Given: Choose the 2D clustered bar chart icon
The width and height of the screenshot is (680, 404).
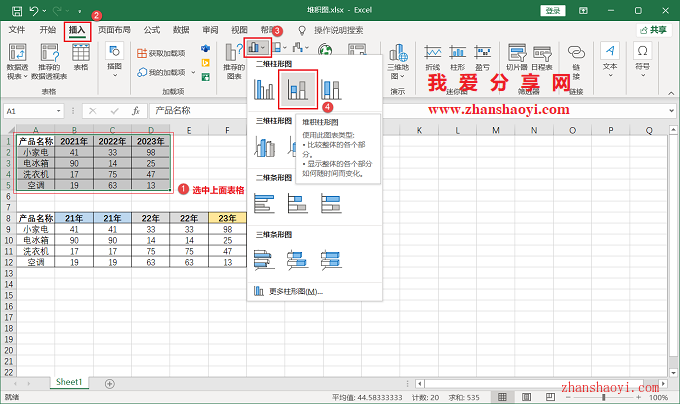Looking at the screenshot, I should pyautogui.click(x=264, y=204).
